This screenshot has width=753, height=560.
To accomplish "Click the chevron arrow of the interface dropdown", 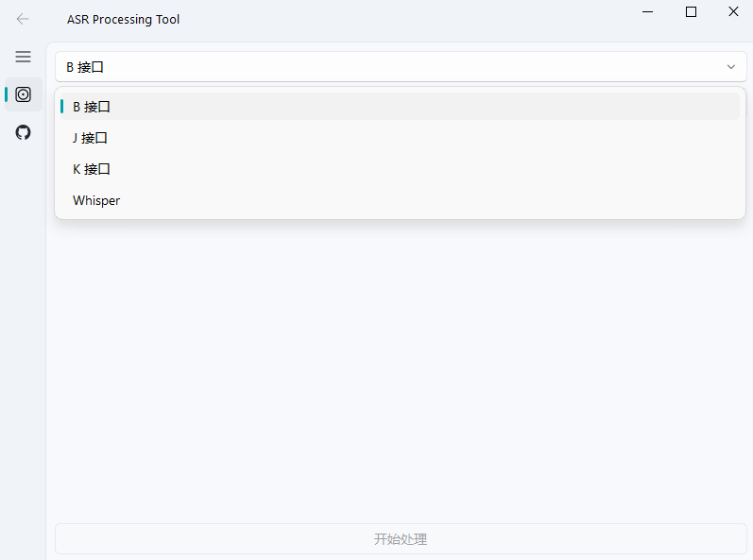I will [x=730, y=67].
